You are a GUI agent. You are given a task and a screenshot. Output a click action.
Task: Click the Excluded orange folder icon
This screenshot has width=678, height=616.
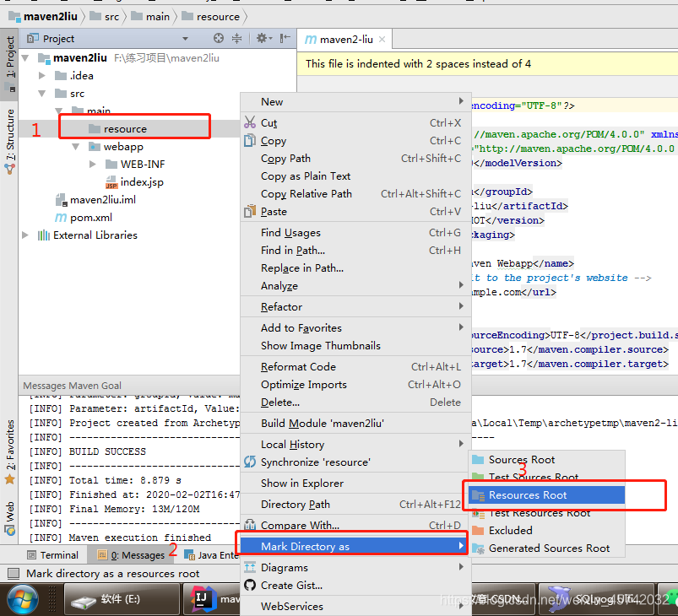478,530
